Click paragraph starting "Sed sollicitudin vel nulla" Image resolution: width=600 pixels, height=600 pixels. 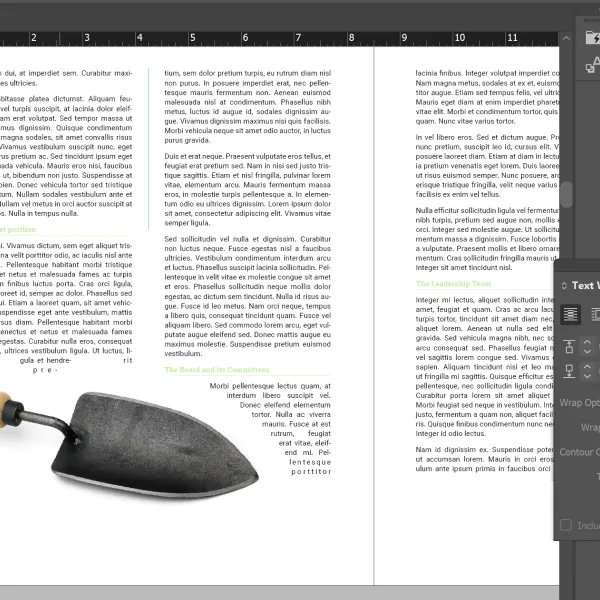(248, 296)
